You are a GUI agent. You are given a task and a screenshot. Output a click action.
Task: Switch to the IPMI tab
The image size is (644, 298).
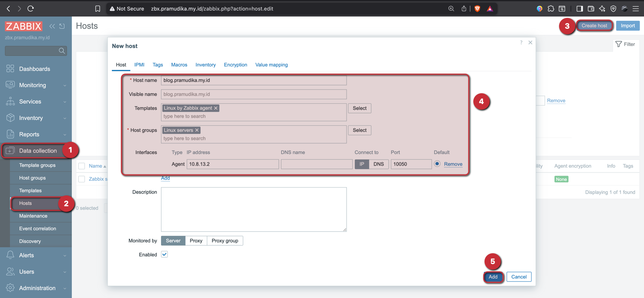pos(139,65)
